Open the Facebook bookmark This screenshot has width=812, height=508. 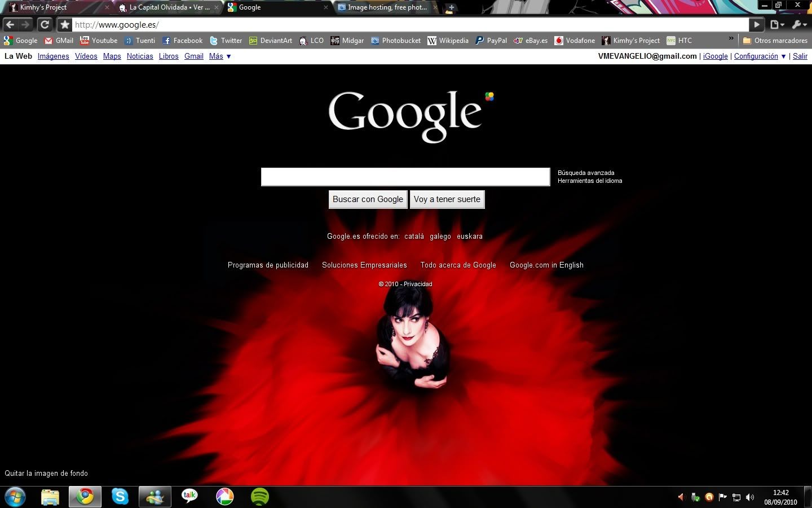pos(182,41)
